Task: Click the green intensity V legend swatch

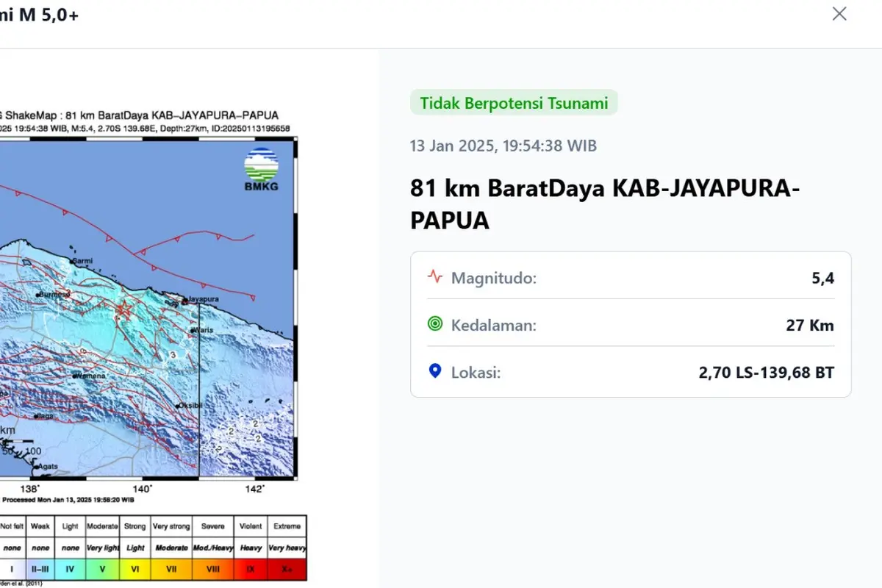Action: [103, 569]
